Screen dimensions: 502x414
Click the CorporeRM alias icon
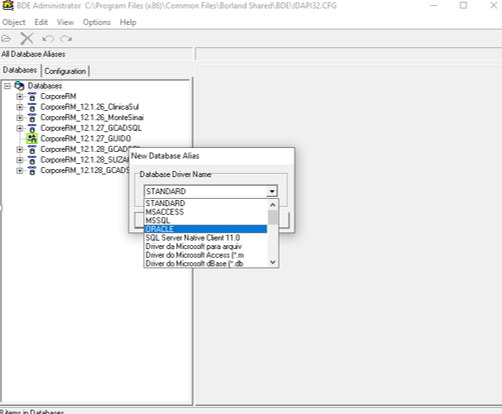tap(32, 97)
